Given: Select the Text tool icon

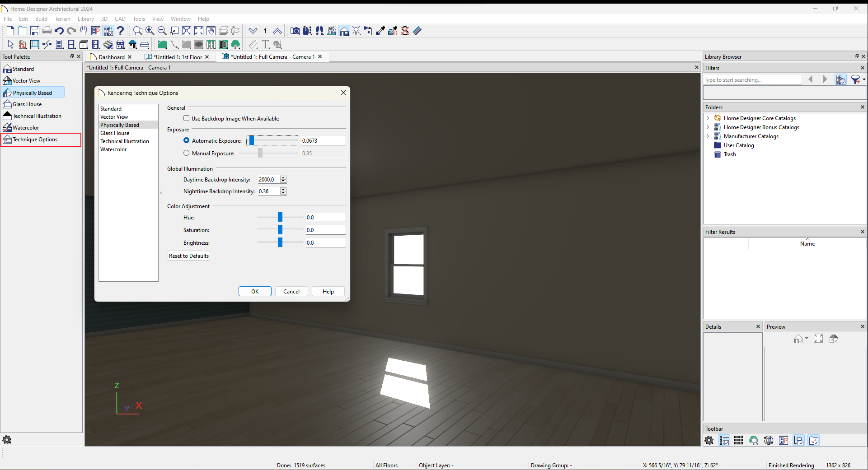Looking at the screenshot, I should pyautogui.click(x=266, y=44).
